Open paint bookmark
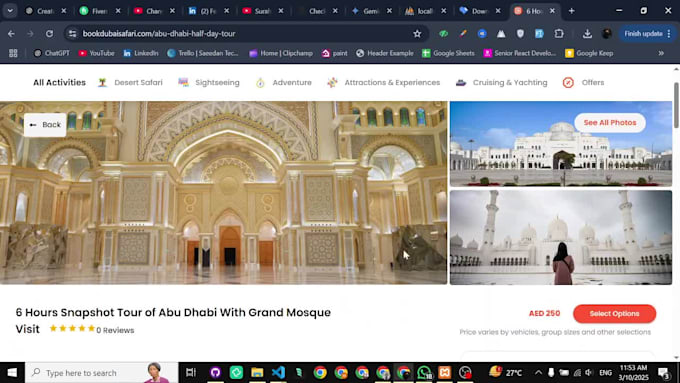Image resolution: width=680 pixels, height=383 pixels. click(x=334, y=53)
